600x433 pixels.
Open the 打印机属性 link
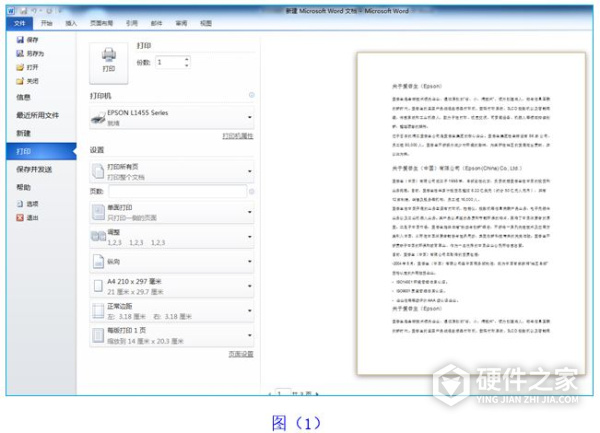click(x=238, y=136)
